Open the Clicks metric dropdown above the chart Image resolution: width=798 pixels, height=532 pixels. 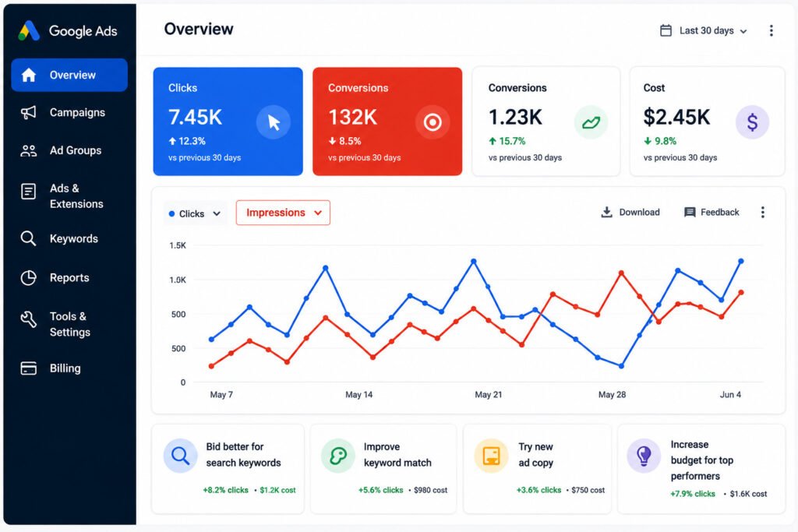pos(195,213)
